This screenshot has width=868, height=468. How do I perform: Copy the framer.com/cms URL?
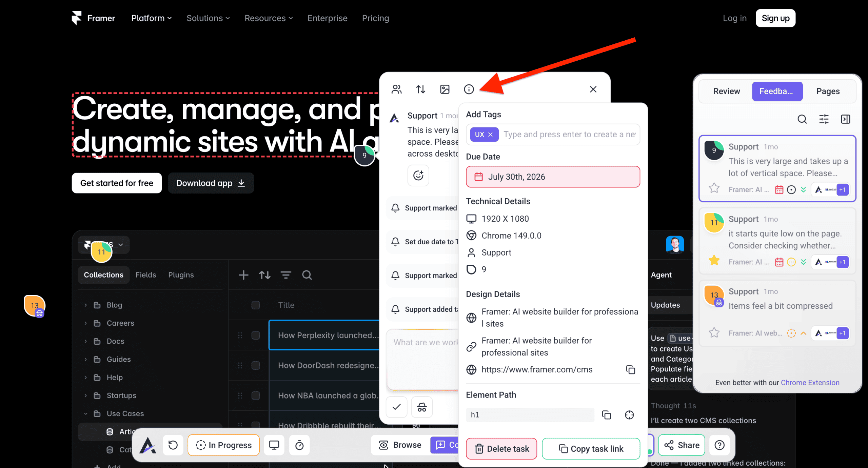(x=630, y=370)
